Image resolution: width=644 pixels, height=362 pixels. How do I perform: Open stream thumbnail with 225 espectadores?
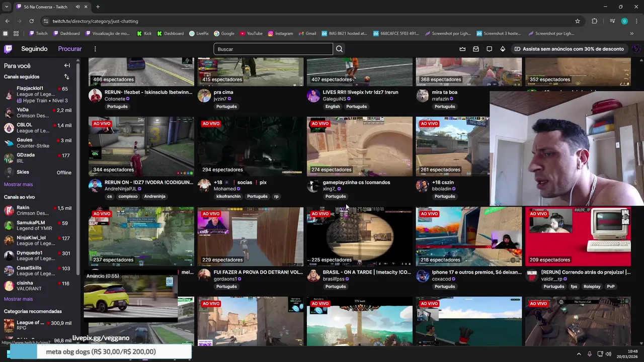coord(360,236)
